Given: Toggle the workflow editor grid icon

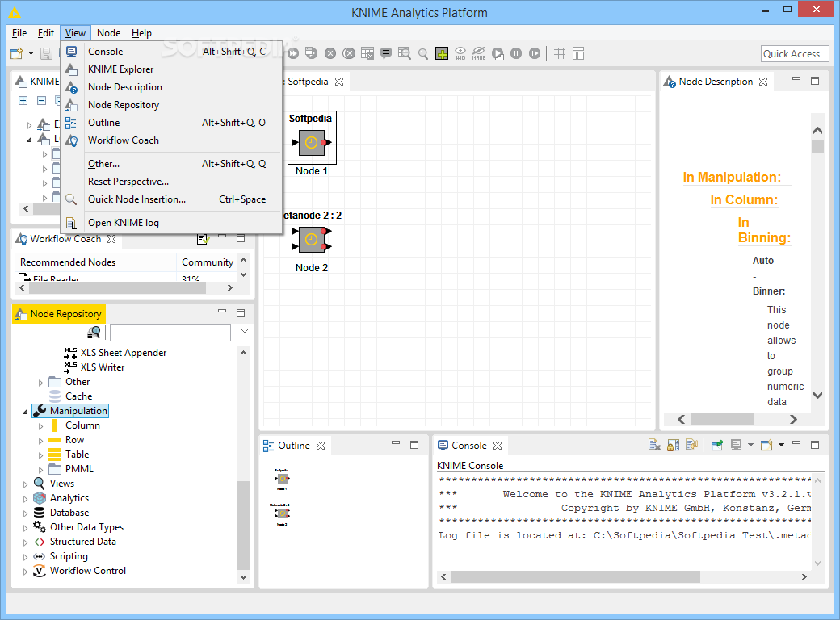Looking at the screenshot, I should [x=560, y=53].
